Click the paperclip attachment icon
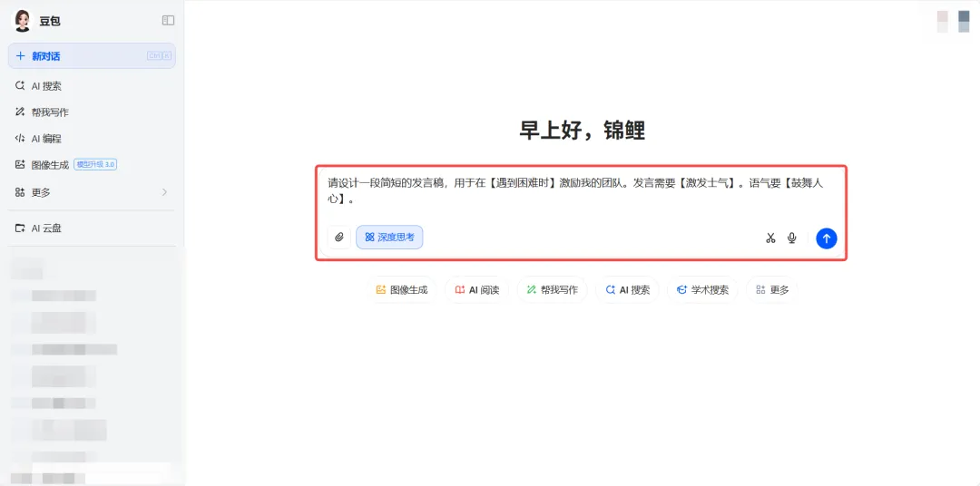Image resolution: width=980 pixels, height=486 pixels. click(x=339, y=238)
